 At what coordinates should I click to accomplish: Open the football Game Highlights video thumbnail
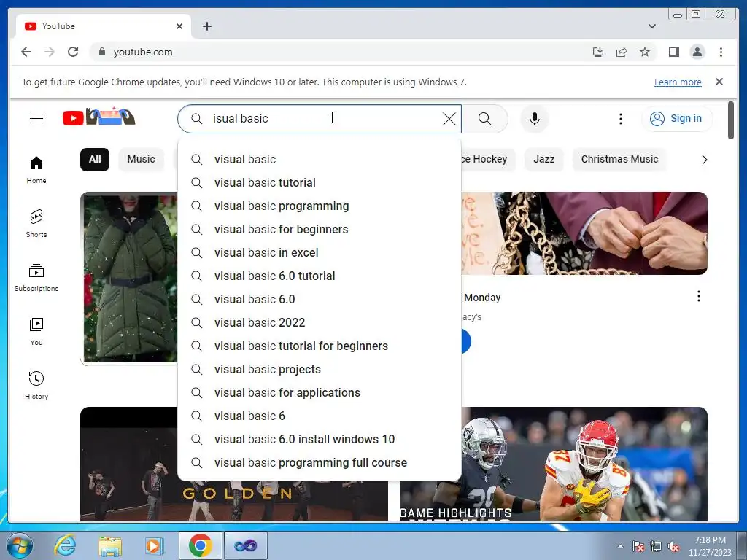coord(553,464)
